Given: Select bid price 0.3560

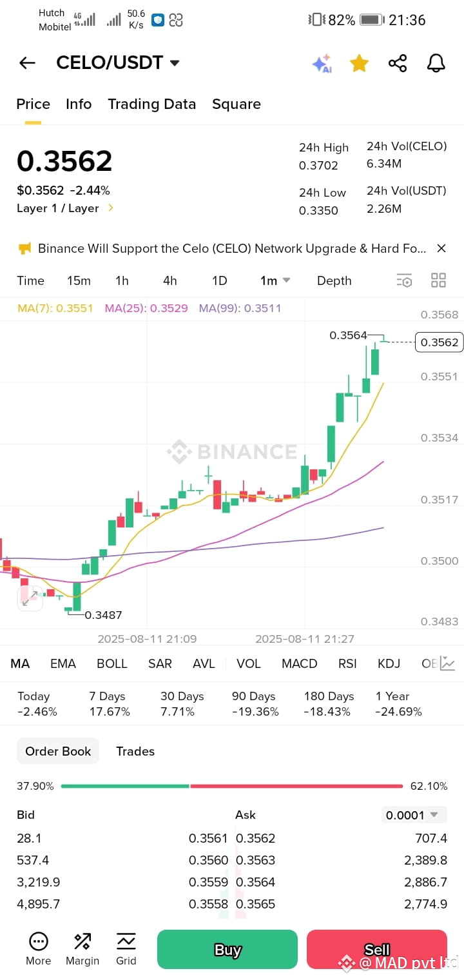Looking at the screenshot, I should [208, 860].
